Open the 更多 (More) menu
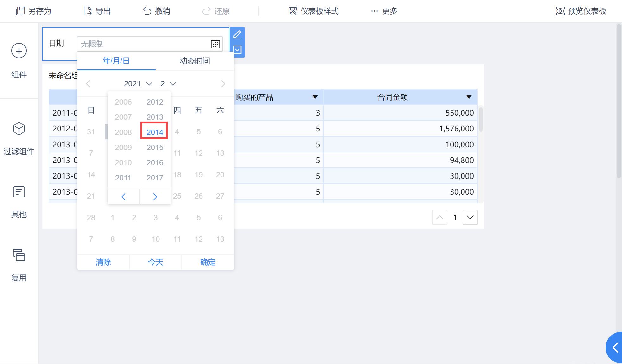Screen dimensions: 622x364 click(x=384, y=11)
